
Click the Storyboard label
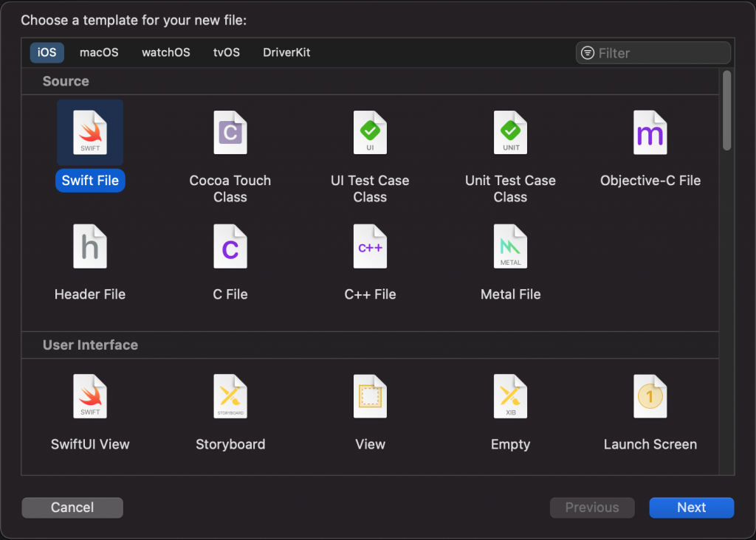pyautogui.click(x=230, y=443)
